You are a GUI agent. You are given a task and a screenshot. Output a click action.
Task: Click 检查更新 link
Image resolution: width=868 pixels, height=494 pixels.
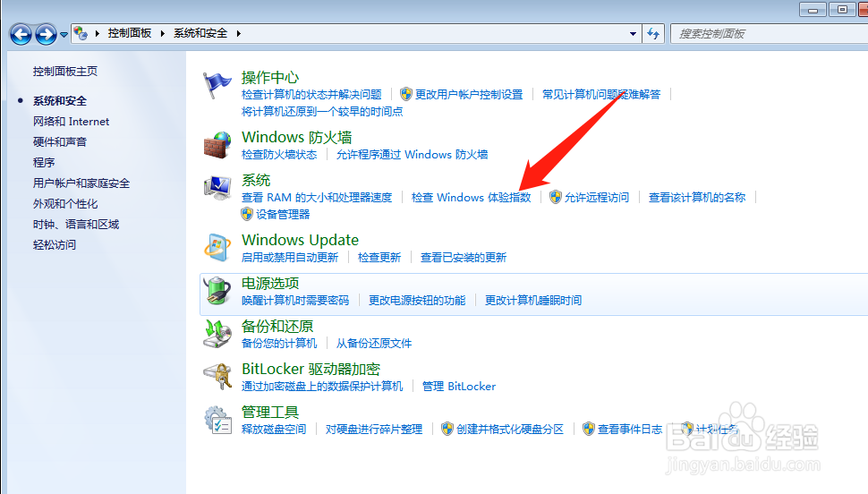click(x=379, y=258)
